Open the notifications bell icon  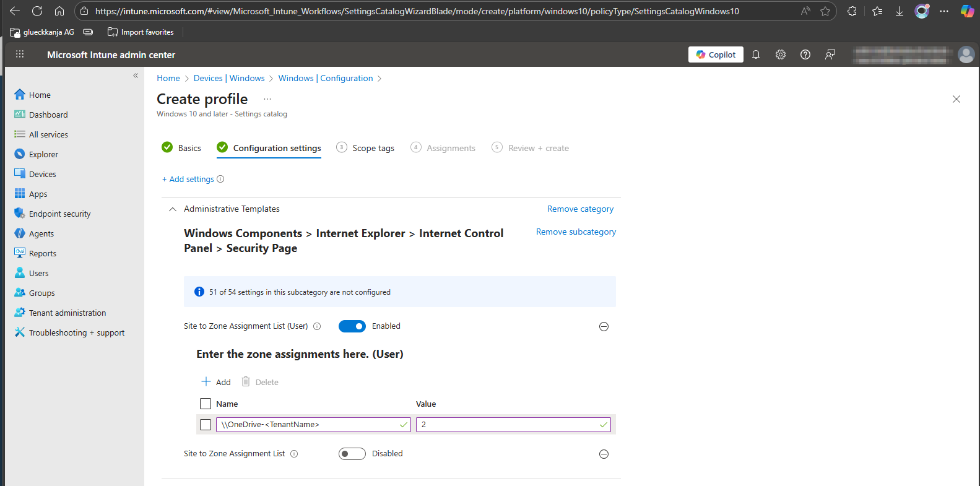pyautogui.click(x=756, y=54)
